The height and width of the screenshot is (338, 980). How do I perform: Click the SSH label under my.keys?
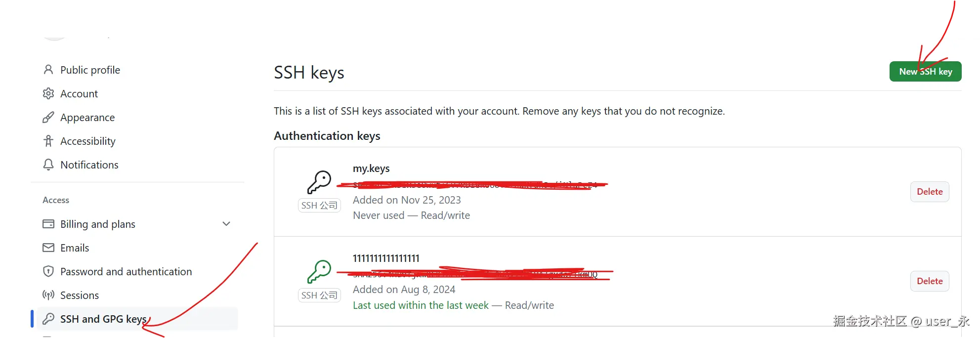point(319,205)
